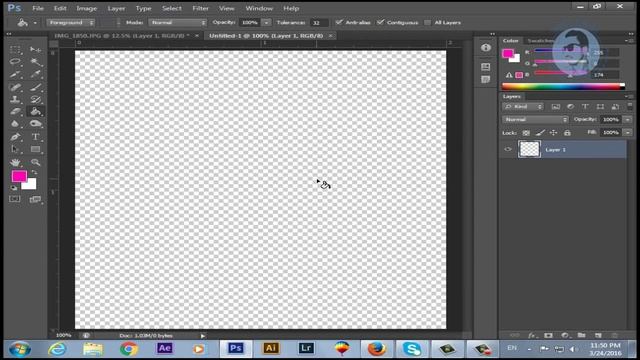
Task: Create a new layer
Action: [x=598, y=336]
